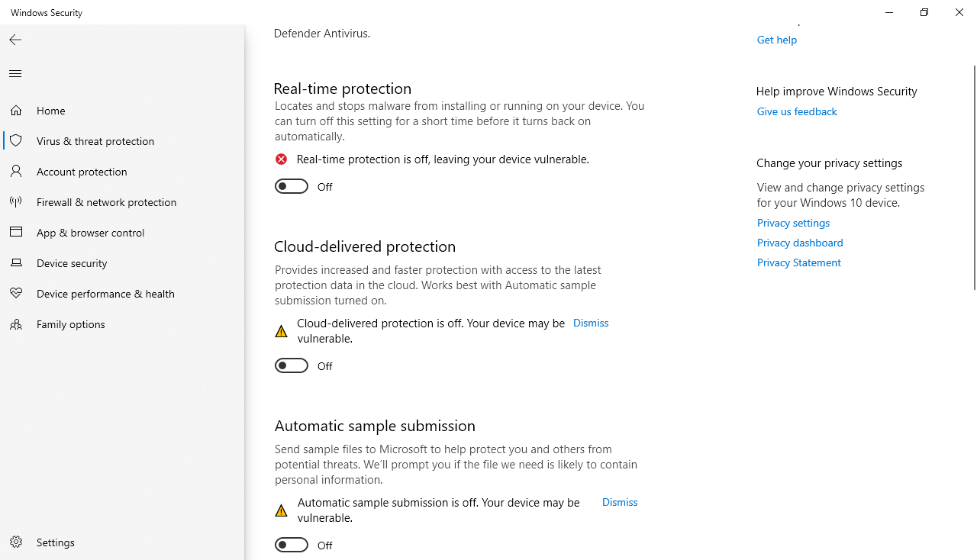The height and width of the screenshot is (560, 977).
Task: Open Privacy settings link
Action: click(793, 223)
